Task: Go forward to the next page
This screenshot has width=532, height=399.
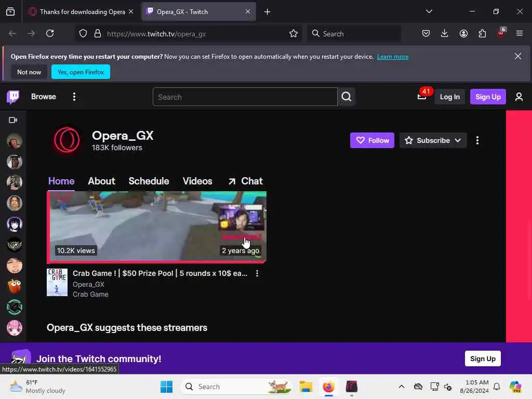Action: (x=31, y=33)
